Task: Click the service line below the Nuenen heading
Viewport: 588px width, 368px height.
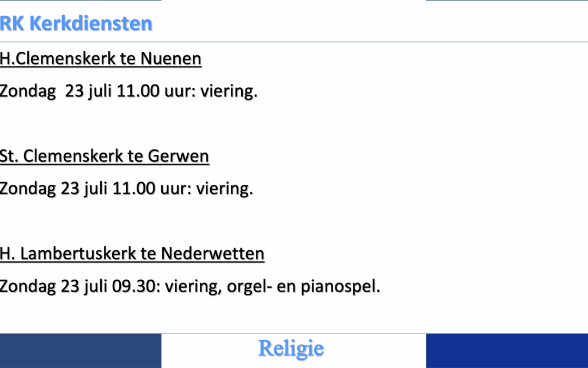Action: [x=128, y=91]
